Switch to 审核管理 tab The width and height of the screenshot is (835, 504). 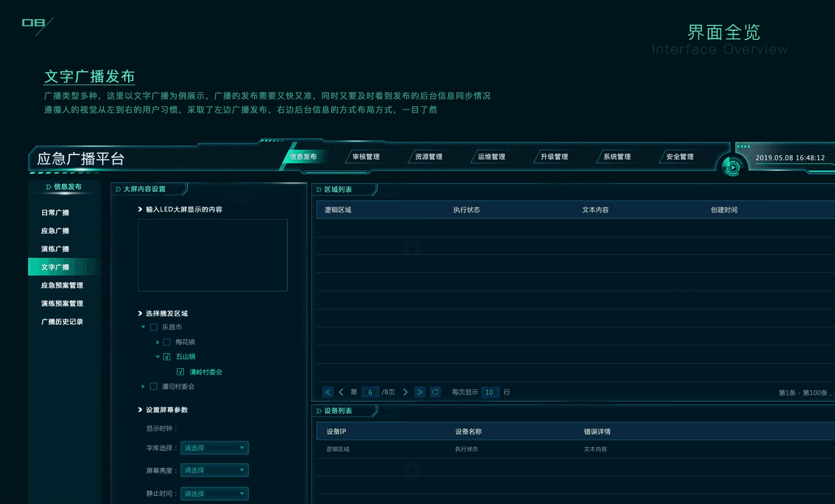(366, 157)
